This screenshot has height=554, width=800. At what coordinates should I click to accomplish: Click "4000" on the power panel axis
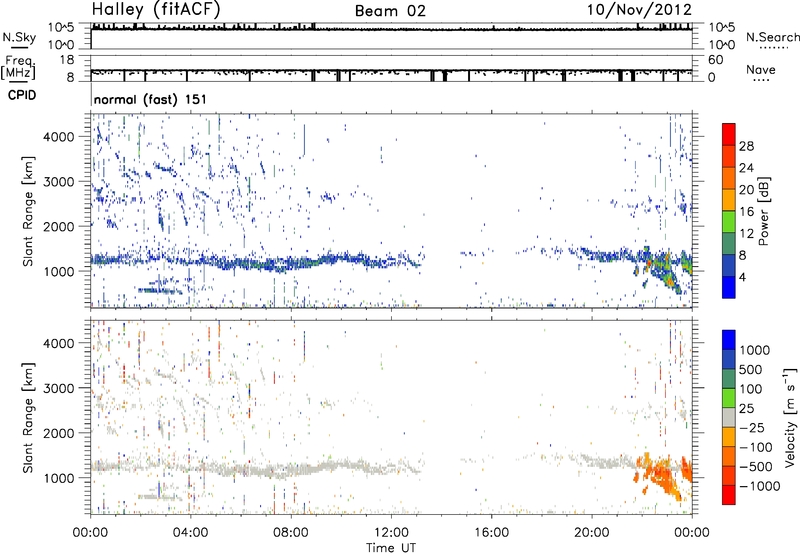[x=58, y=137]
